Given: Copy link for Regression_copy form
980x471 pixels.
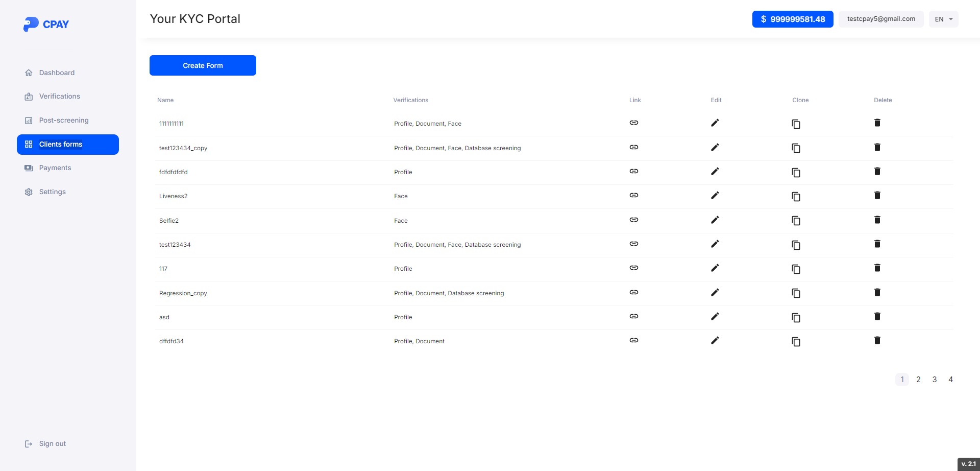Looking at the screenshot, I should point(633,292).
